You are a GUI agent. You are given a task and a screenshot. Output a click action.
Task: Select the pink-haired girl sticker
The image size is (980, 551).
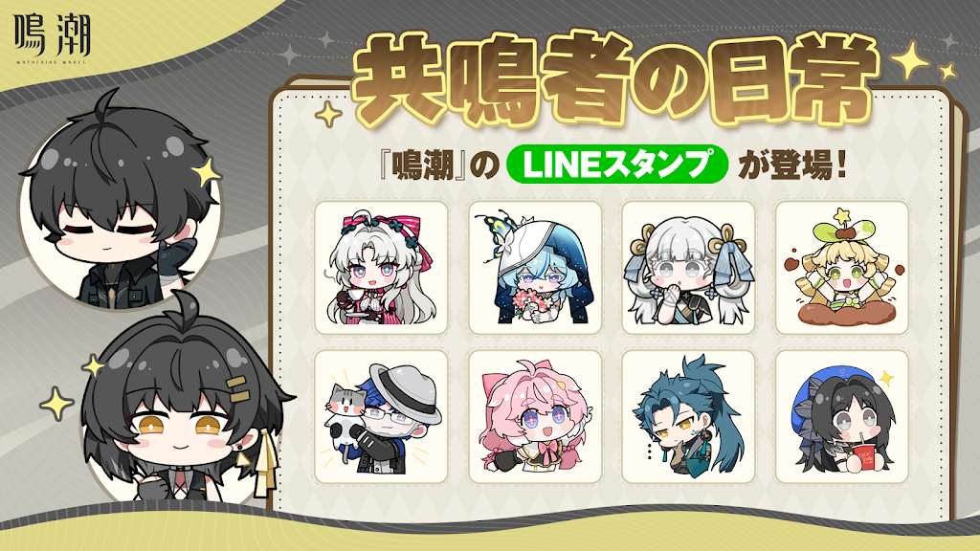coord(535,417)
